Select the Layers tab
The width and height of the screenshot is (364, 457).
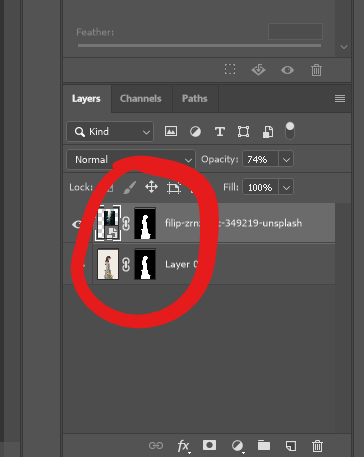pyautogui.click(x=86, y=99)
